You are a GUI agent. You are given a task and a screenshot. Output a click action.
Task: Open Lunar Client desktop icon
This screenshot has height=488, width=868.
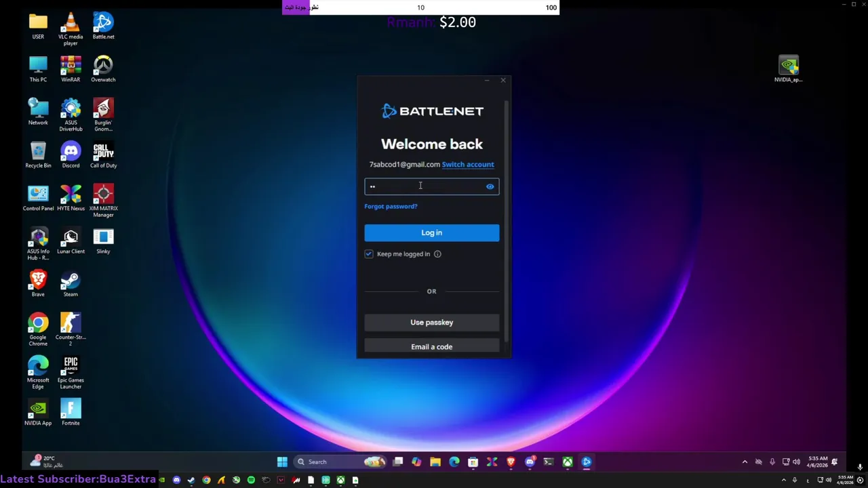(x=71, y=241)
